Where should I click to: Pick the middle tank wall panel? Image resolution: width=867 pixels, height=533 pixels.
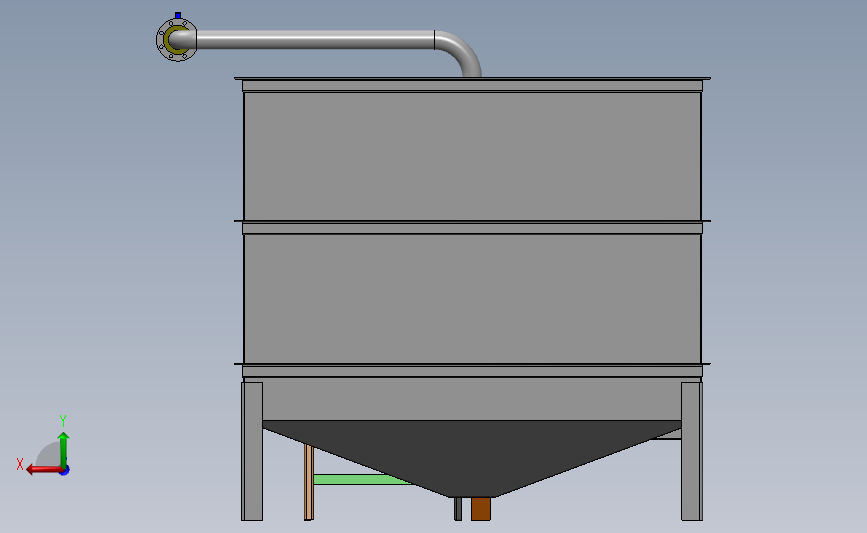472,299
